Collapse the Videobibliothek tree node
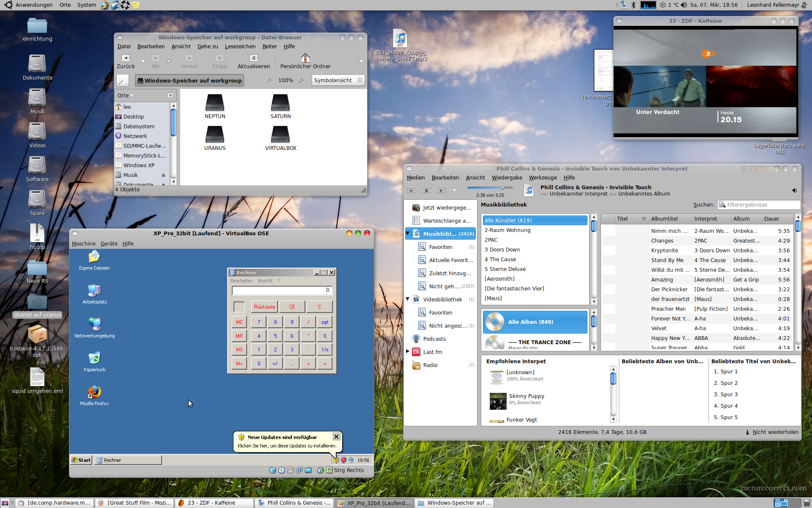This screenshot has height=508, width=812. [x=408, y=299]
